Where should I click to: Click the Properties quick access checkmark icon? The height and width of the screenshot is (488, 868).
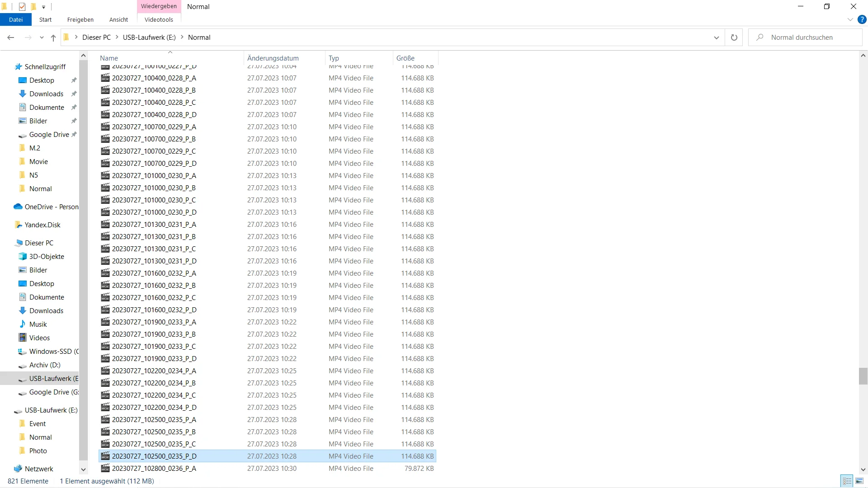[22, 7]
